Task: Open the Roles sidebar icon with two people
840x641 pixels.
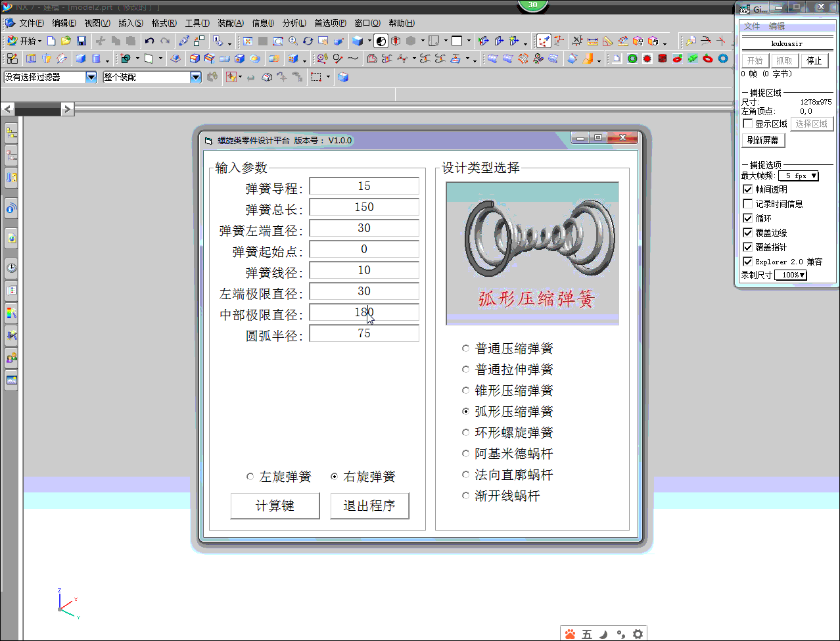Action: 11,358
